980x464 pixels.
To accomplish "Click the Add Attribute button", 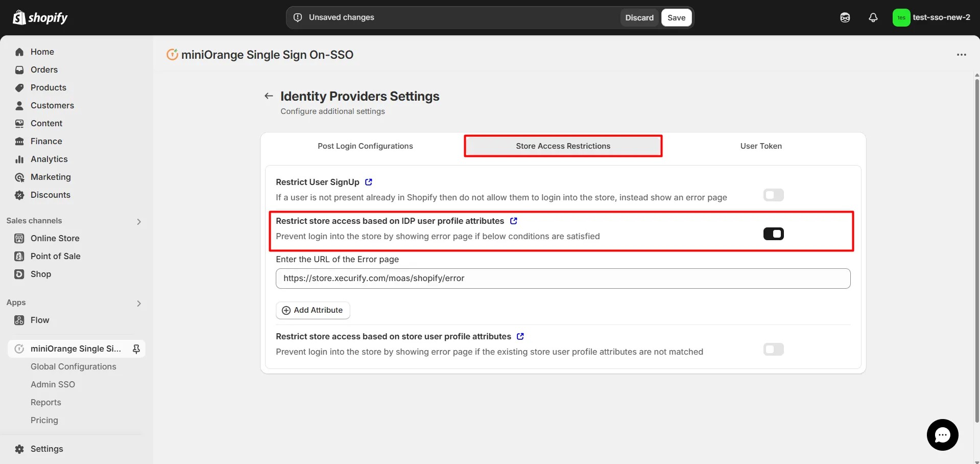I will pos(313,310).
